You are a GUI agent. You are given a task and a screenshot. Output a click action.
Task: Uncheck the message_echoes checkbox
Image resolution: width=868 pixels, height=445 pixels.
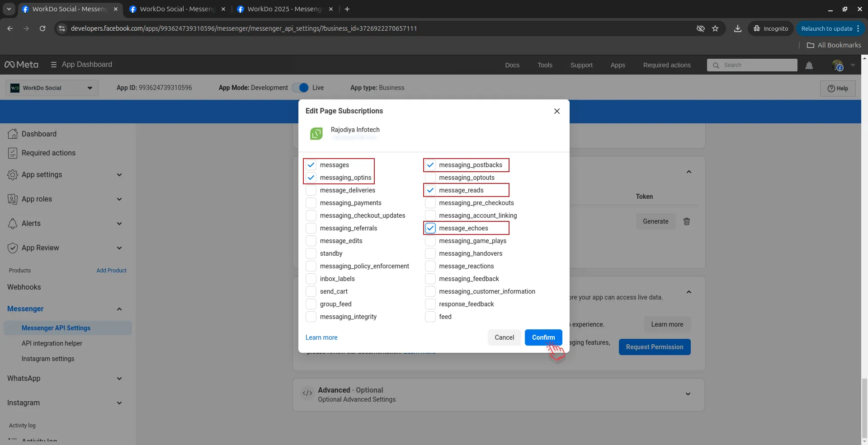coord(430,228)
